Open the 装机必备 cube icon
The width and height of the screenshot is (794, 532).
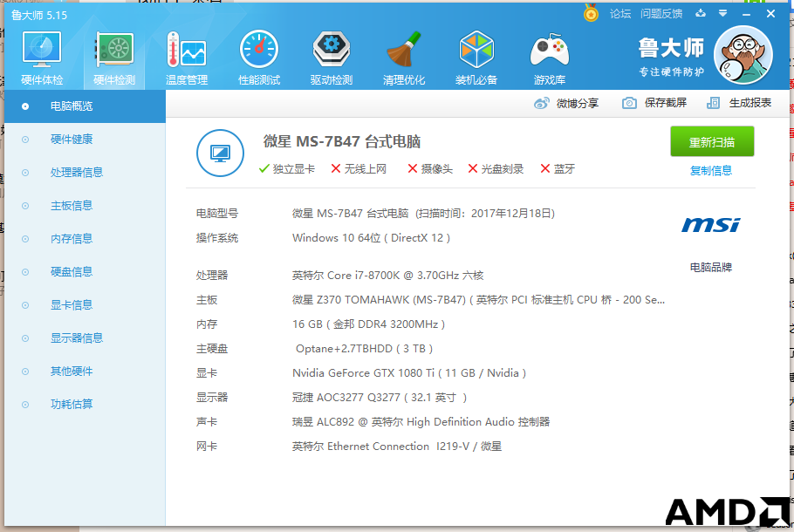pos(476,58)
